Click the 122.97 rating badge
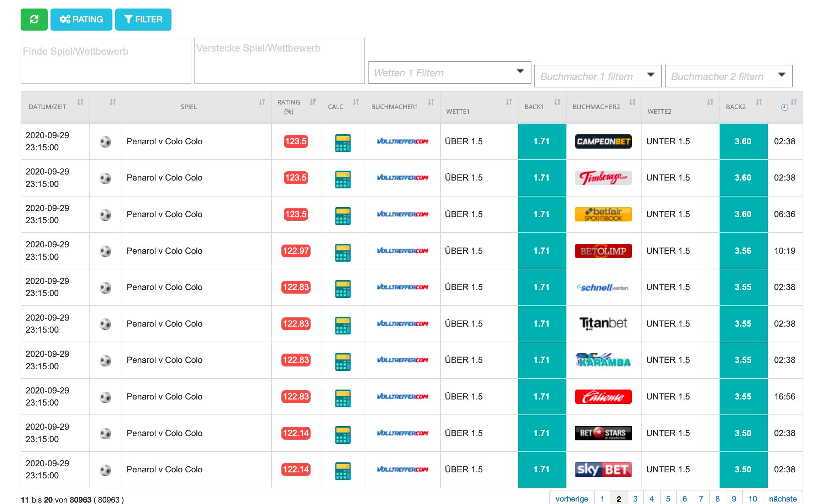This screenshot has height=504, width=836. coord(296,251)
